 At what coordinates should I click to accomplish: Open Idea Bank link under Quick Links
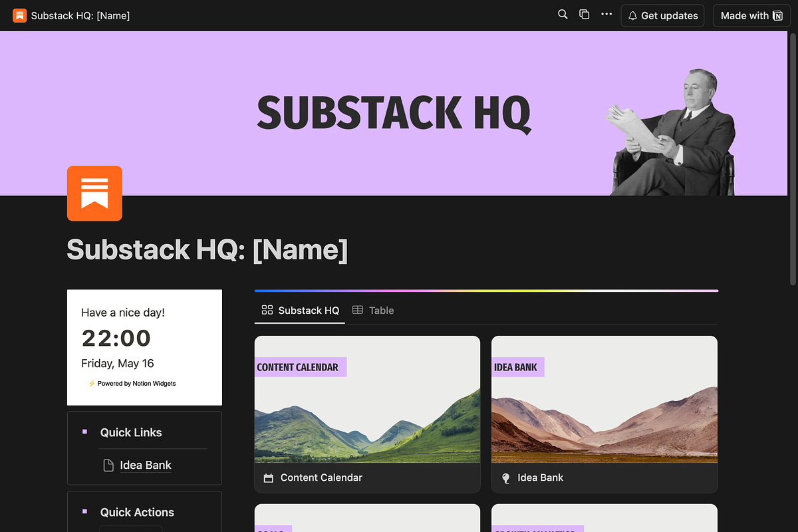click(x=146, y=465)
